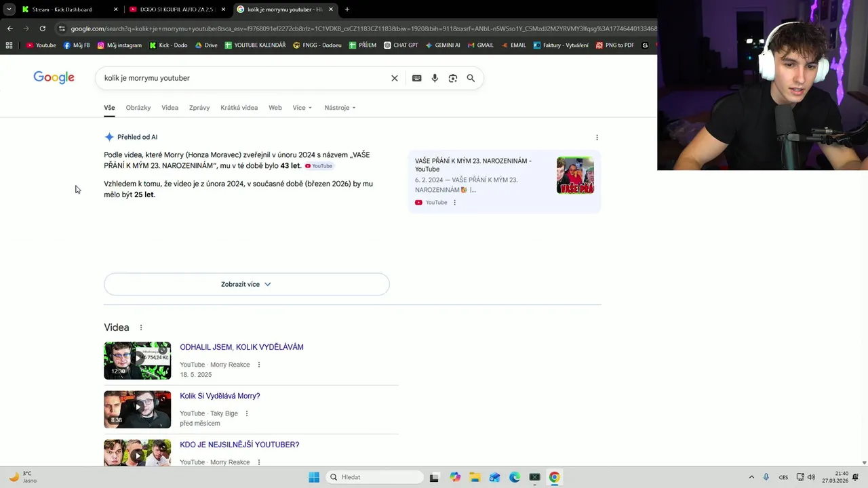Search by image with the Lens icon
The width and height of the screenshot is (868, 488).
coord(453,78)
